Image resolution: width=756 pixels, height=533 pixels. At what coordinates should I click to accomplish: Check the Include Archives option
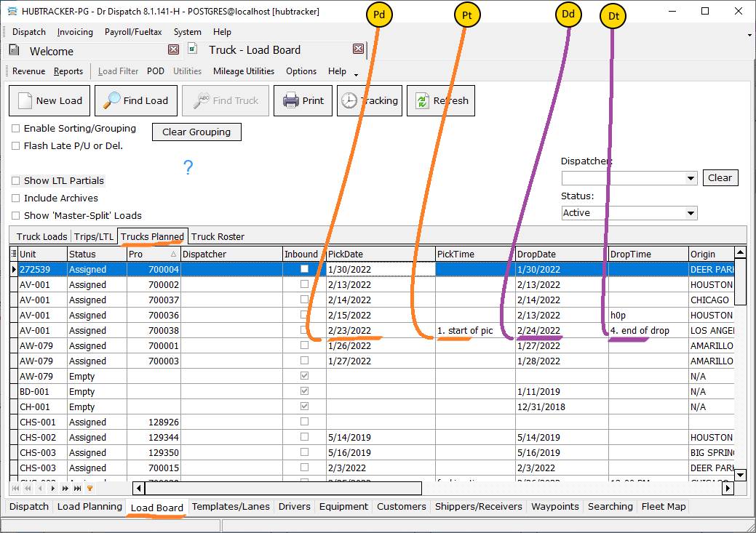coord(16,199)
